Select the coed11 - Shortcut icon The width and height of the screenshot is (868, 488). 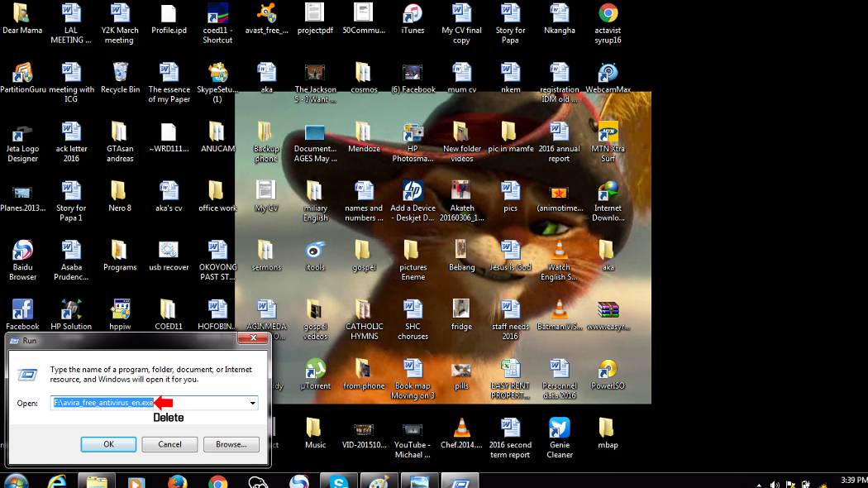[x=217, y=23]
